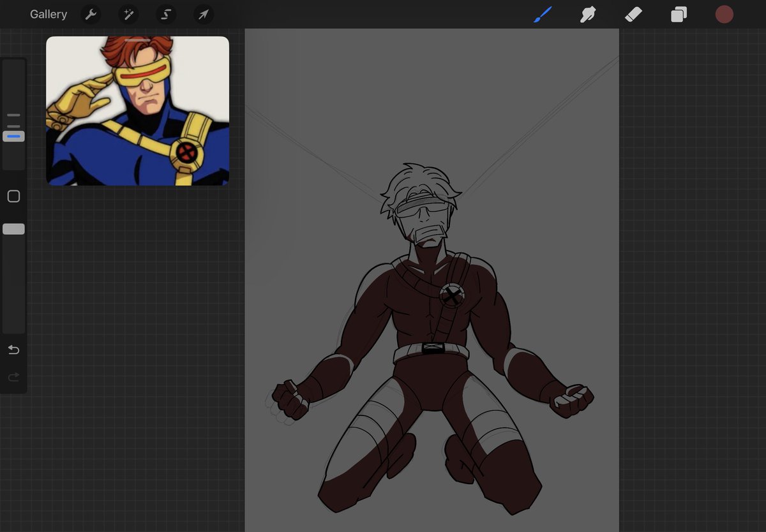Select the Cyclops reference image thumbnail

137,111
